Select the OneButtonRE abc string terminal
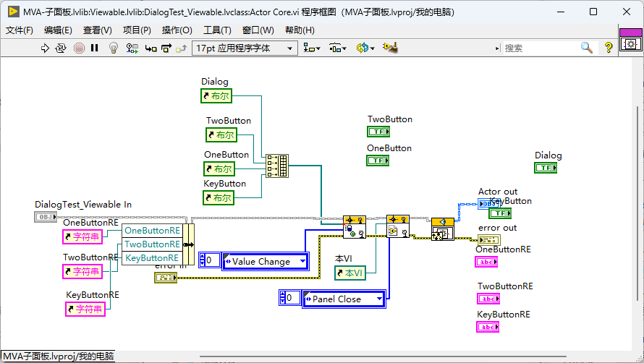 pyautogui.click(x=486, y=262)
